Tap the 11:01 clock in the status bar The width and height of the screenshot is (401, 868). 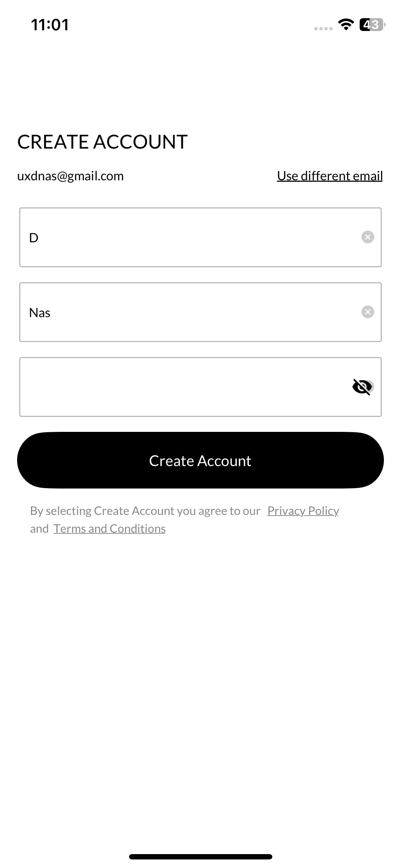50,25
